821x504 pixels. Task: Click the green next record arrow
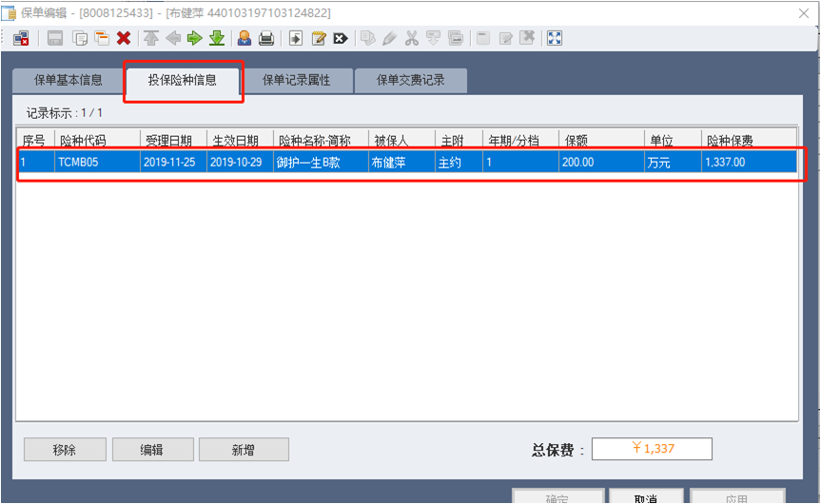pyautogui.click(x=194, y=38)
